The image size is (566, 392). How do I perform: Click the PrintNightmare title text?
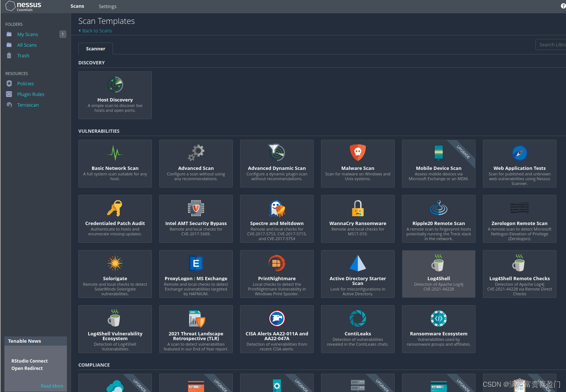pos(277,278)
